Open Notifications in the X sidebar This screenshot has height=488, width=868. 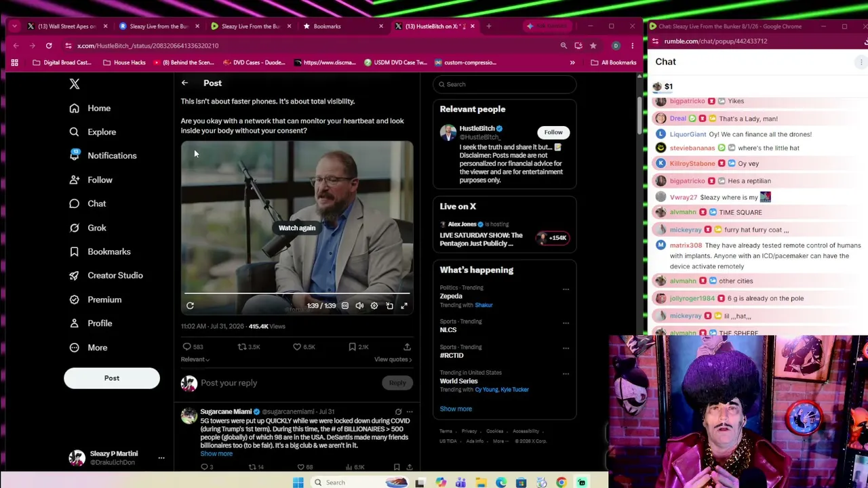[103, 156]
